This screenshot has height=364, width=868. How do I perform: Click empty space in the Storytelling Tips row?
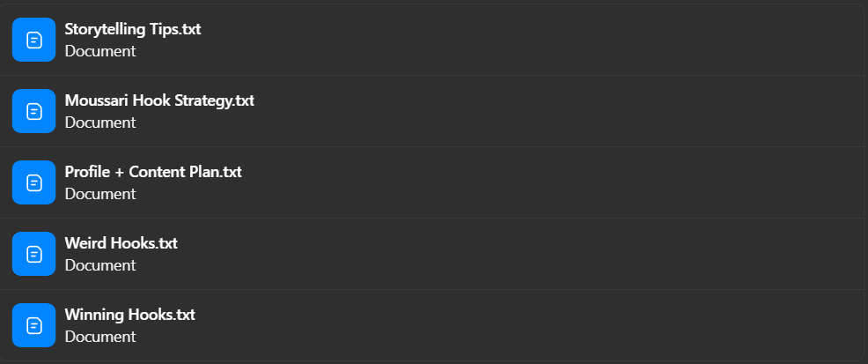528,40
